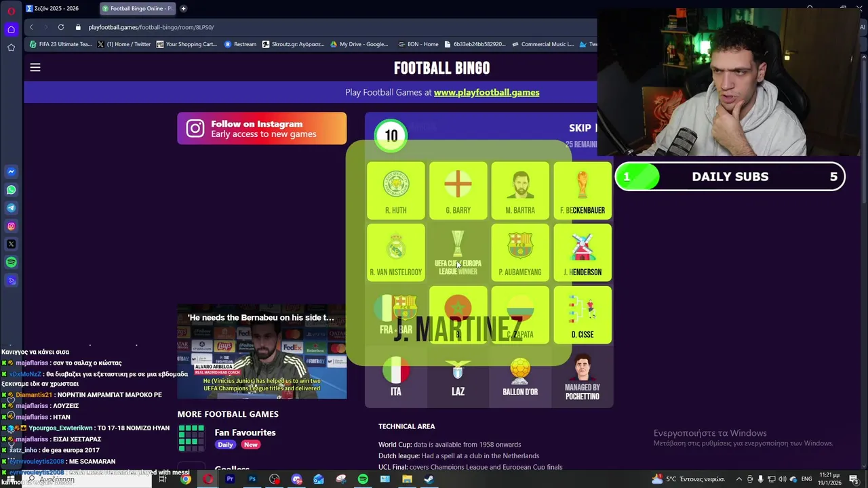Select the LAZ bingo cell
Screen dimensions: 868x488
458,378
